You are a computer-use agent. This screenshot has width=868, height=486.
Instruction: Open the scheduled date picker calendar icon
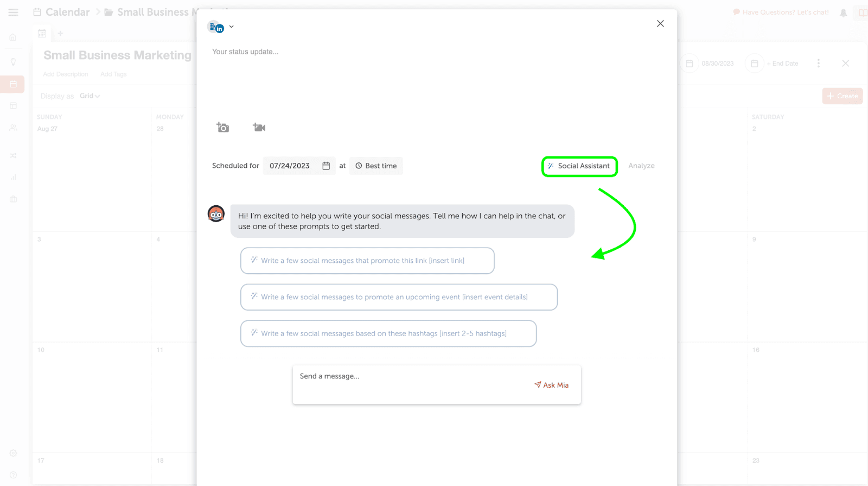pos(326,166)
